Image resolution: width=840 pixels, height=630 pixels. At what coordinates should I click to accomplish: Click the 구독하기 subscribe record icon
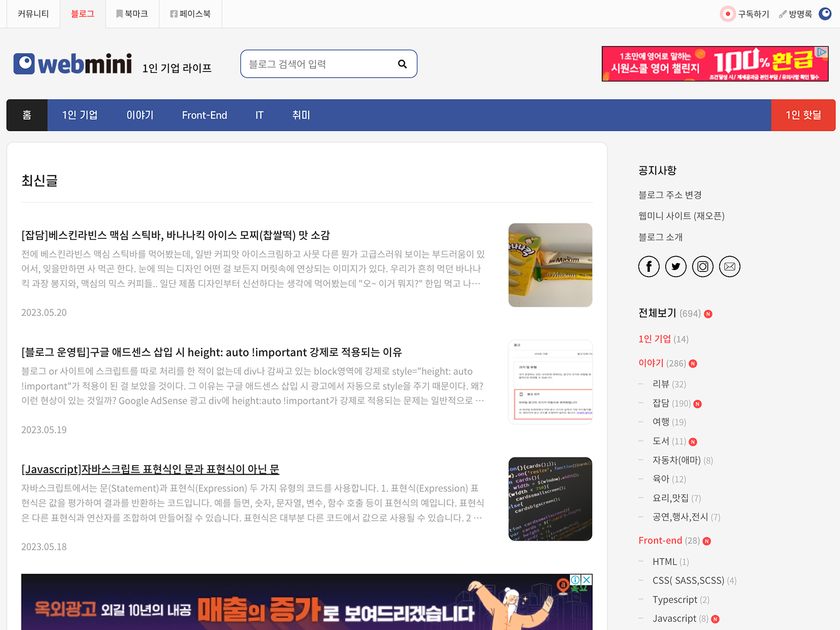[727, 14]
